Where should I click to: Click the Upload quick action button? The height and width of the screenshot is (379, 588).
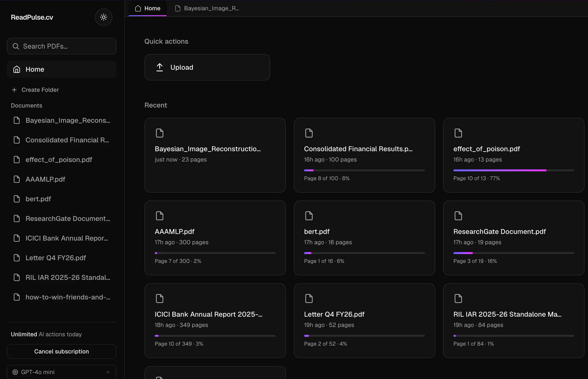(207, 67)
